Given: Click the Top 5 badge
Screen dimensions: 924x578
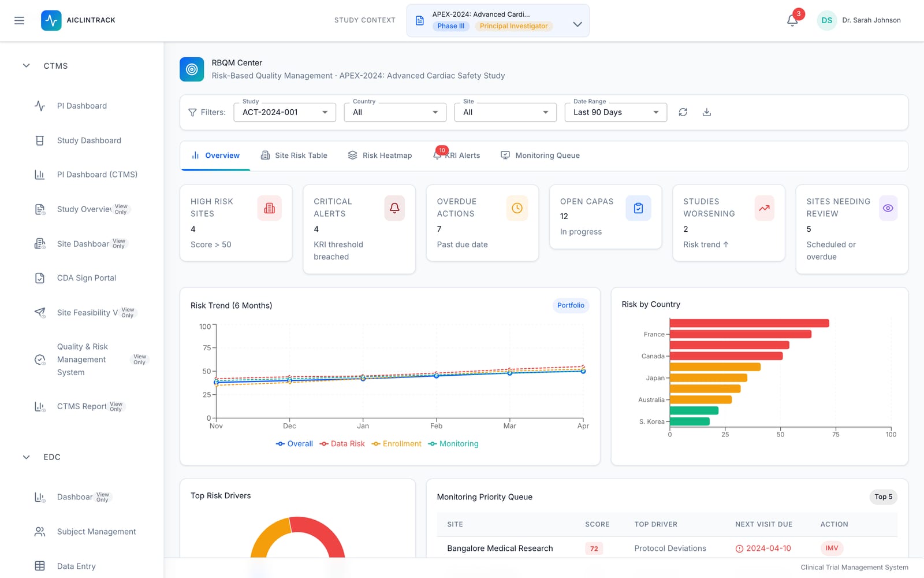Looking at the screenshot, I should (883, 497).
